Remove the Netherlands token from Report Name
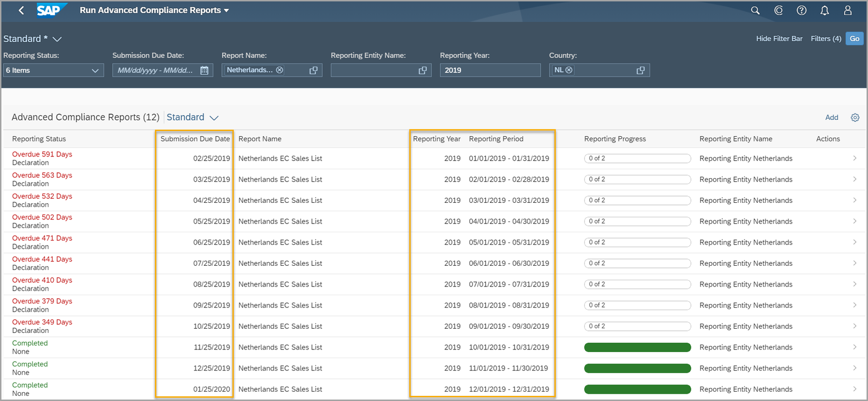This screenshot has height=401, width=868. [x=280, y=70]
